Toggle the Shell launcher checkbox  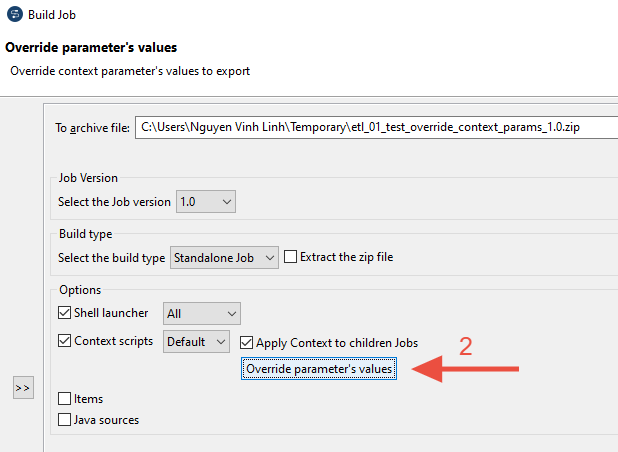65,312
